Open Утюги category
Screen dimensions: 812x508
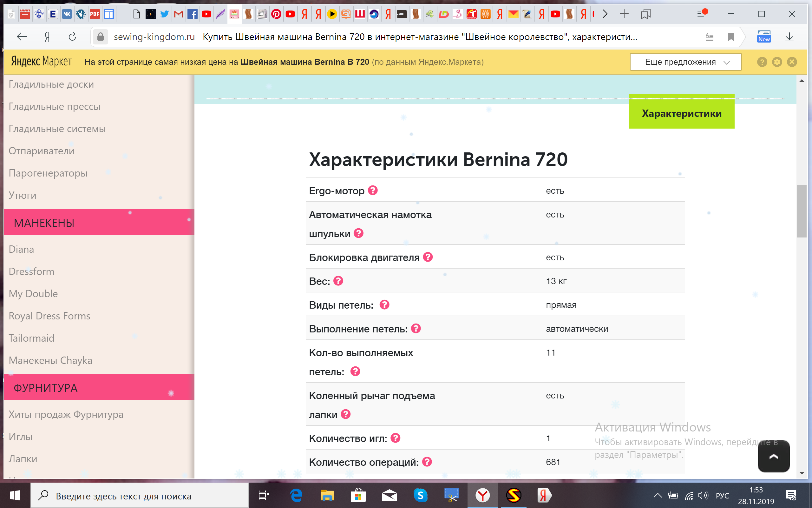23,195
